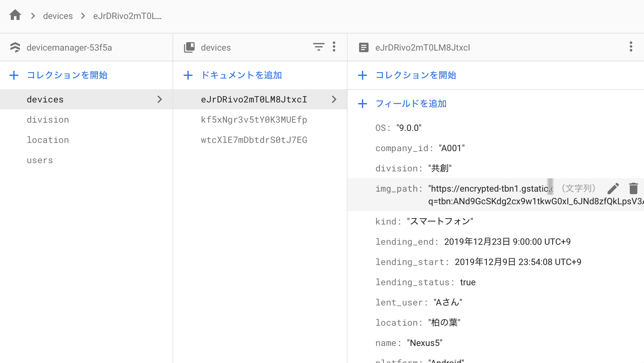Start a new collection with コレクションを開始
Viewport: 644px width, 363px height.
tap(67, 75)
